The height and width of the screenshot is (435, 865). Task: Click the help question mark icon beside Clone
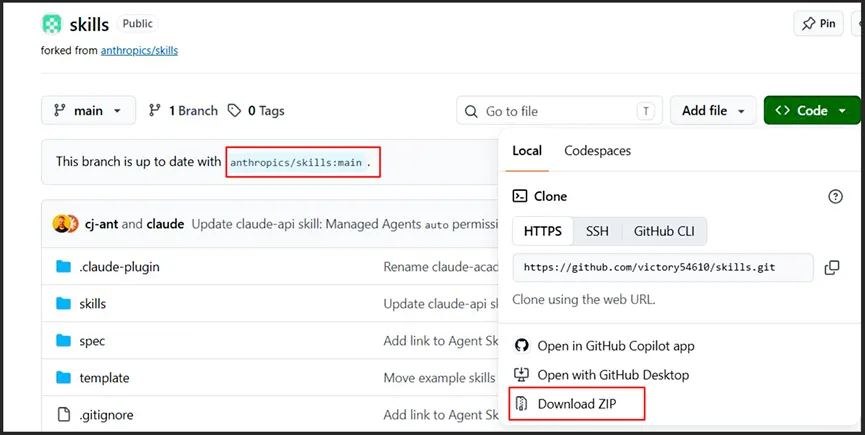click(836, 196)
